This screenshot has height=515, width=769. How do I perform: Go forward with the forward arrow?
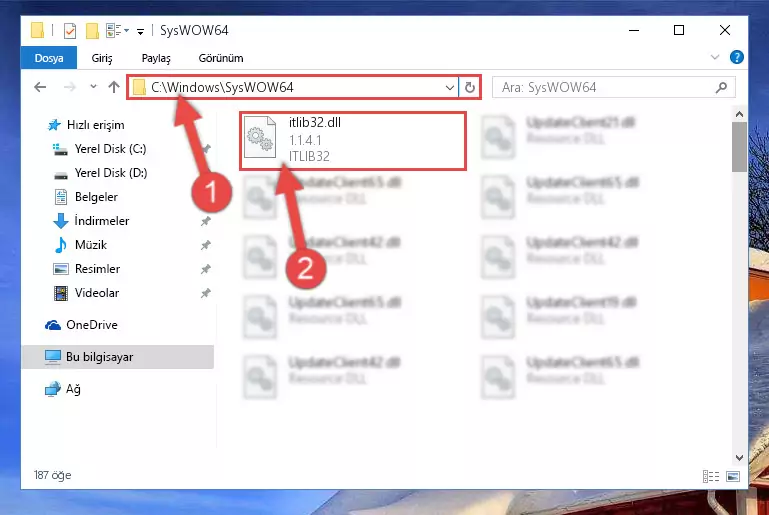pos(70,87)
